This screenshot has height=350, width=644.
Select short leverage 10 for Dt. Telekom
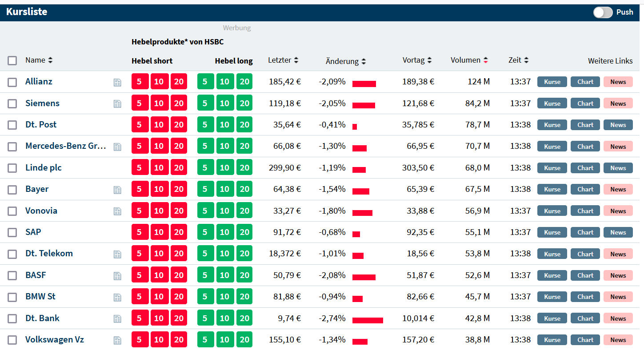click(x=159, y=253)
